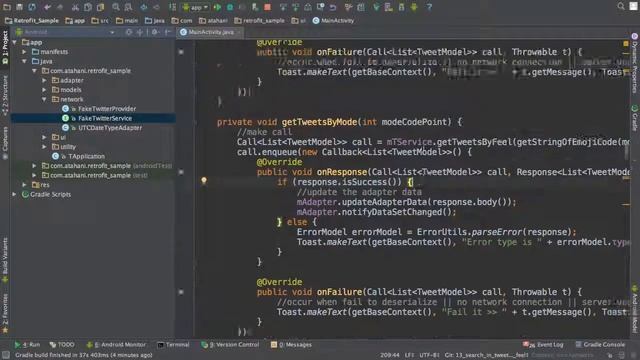
Task: Select the src breadcrumb folder
Action: pyautogui.click(x=100, y=20)
